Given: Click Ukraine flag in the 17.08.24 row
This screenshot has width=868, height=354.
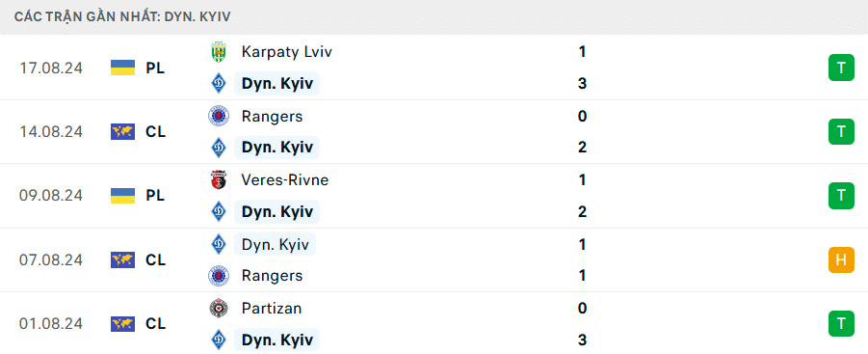Looking at the screenshot, I should click(123, 68).
